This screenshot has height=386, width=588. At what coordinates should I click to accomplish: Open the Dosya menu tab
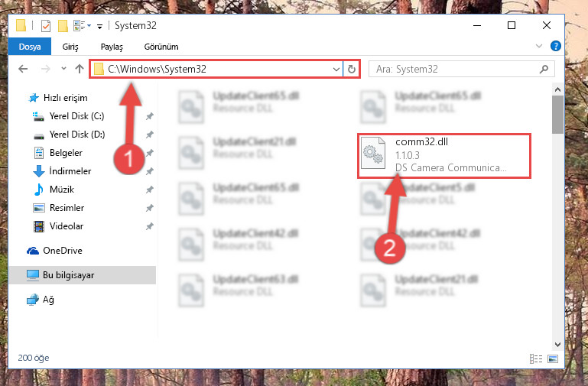pyautogui.click(x=30, y=47)
